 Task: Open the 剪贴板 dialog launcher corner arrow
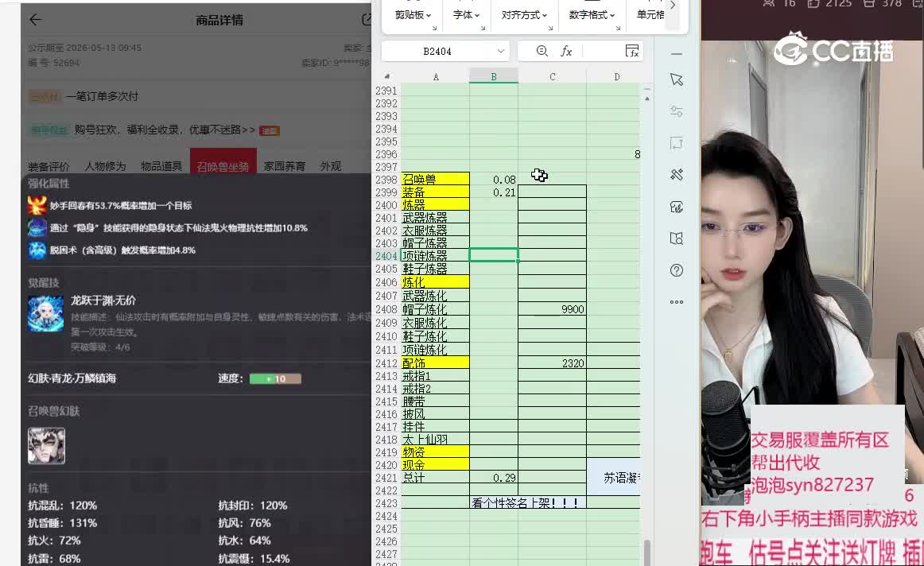click(x=434, y=29)
